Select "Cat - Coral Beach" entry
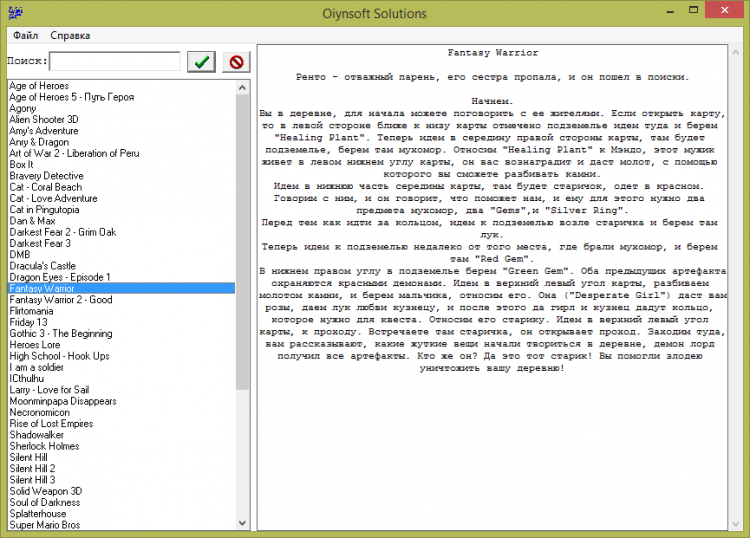Screen dimensions: 750x538 [x=121, y=187]
